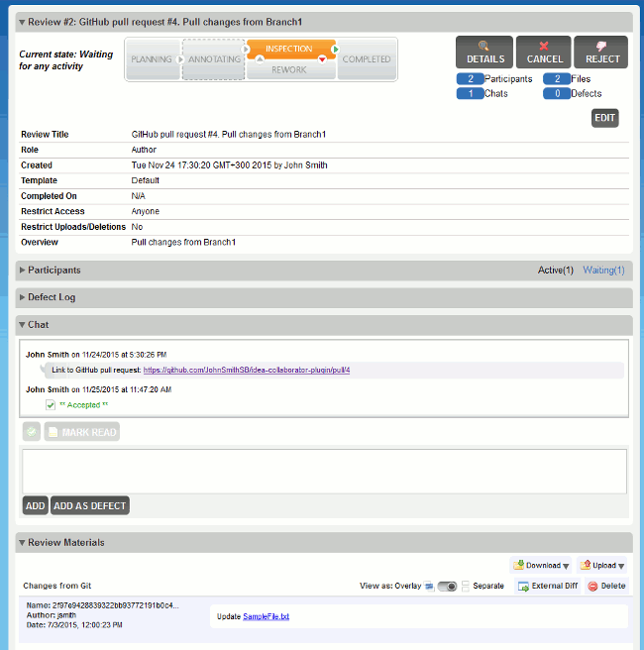The height and width of the screenshot is (650, 644).
Task: Click Active(1) participants filter
Action: click(x=555, y=271)
